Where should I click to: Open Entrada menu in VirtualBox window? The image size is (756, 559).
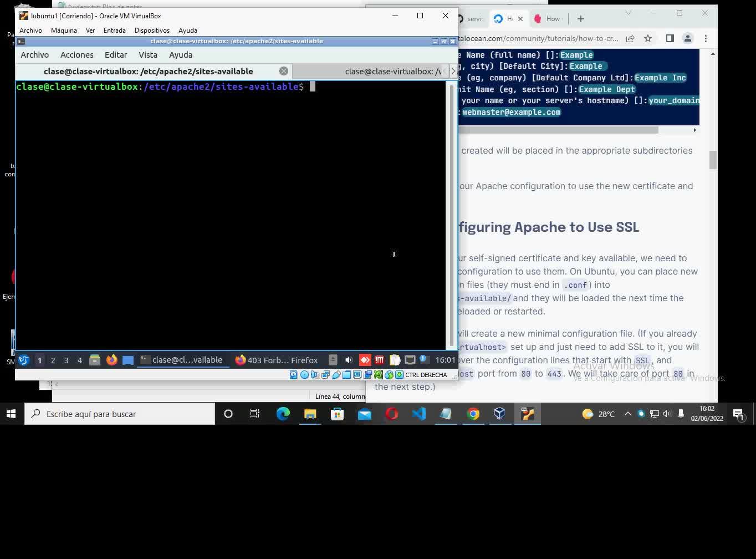115,31
